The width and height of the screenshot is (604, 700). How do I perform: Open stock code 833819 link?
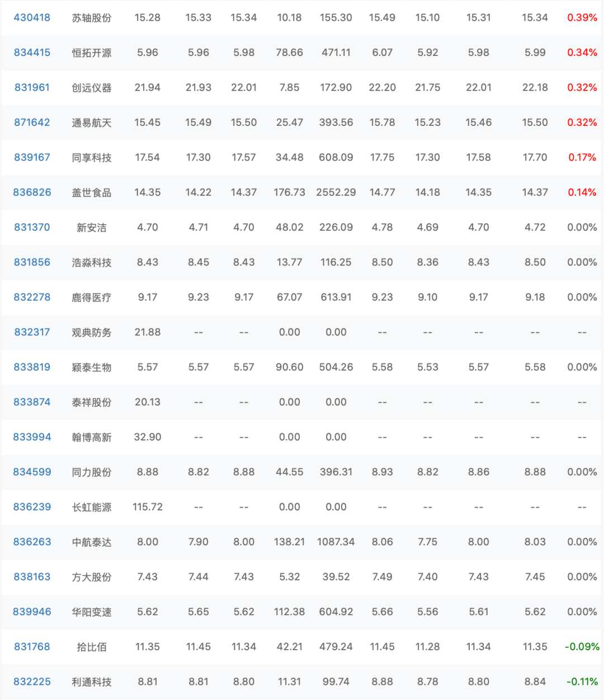[x=32, y=367]
